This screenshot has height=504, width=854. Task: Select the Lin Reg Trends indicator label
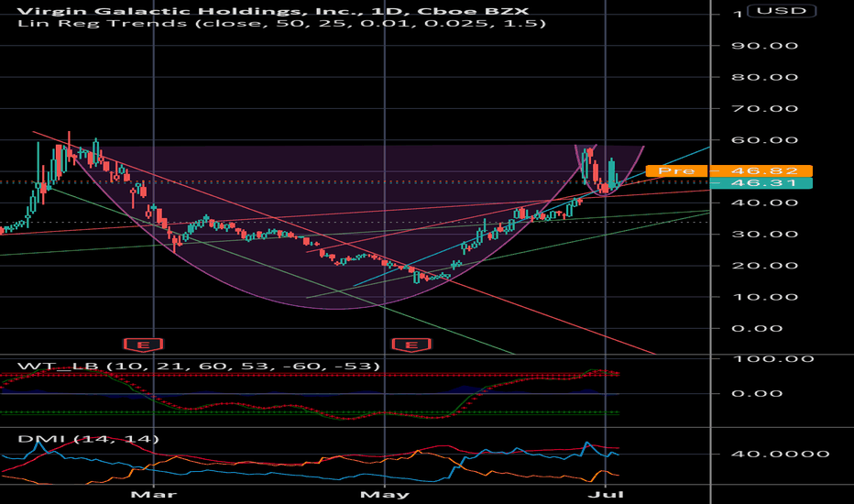tap(281, 24)
